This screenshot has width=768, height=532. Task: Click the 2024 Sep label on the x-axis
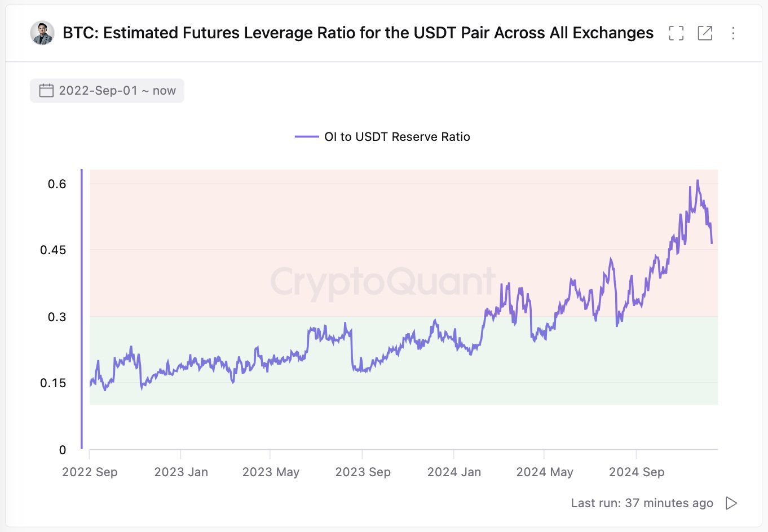637,472
